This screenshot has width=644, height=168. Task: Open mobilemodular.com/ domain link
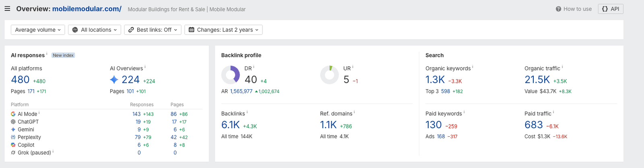tap(87, 9)
